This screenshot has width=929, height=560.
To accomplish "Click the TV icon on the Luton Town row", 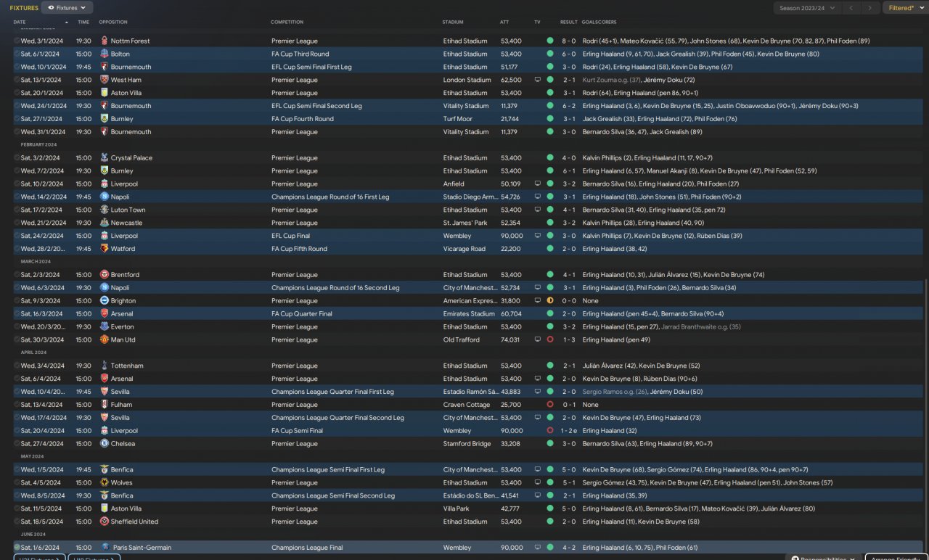I will [x=538, y=210].
